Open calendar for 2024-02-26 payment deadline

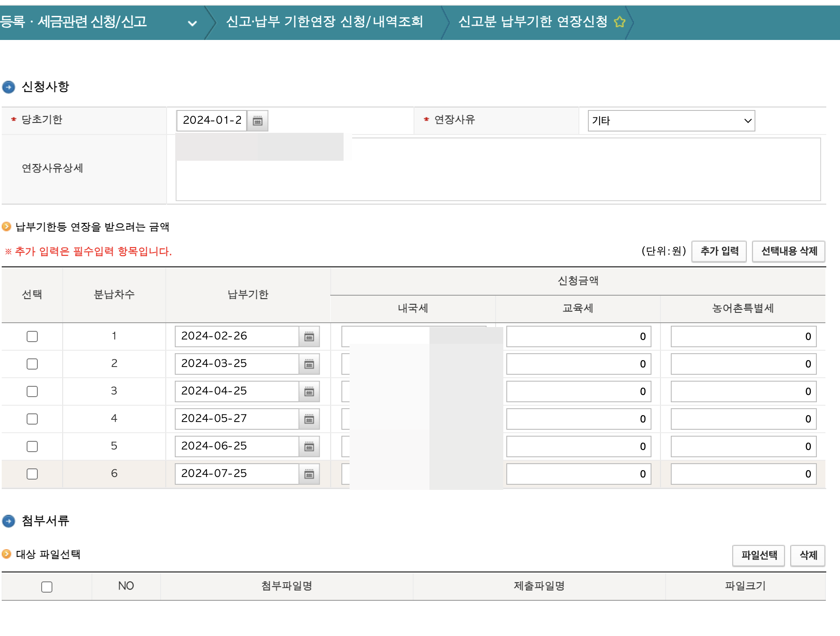309,336
